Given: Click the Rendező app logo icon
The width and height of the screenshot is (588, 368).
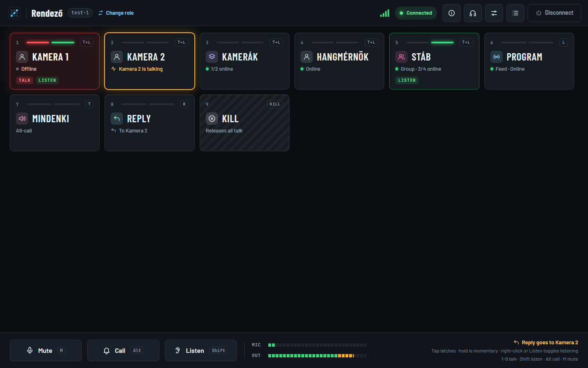Looking at the screenshot, I should coord(14,13).
